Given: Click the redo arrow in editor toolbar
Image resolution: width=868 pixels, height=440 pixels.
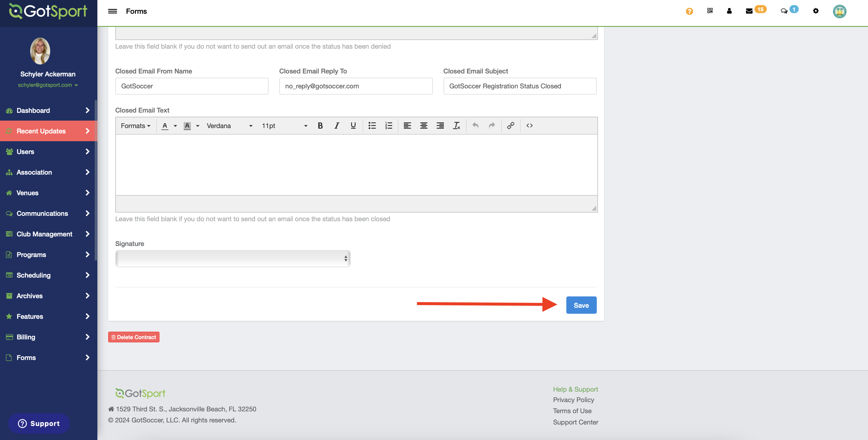Looking at the screenshot, I should [x=492, y=126].
